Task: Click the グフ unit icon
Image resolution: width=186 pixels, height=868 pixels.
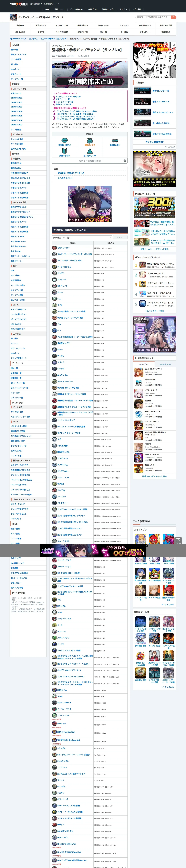Action: coord(54,331)
